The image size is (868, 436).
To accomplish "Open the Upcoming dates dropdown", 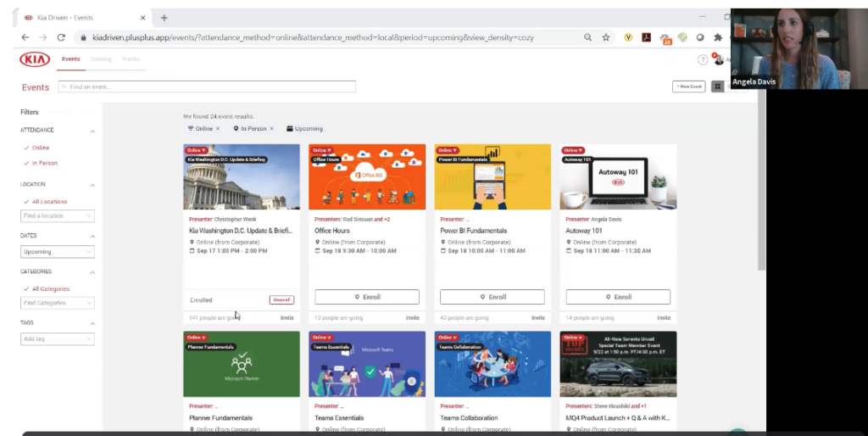I will (x=58, y=252).
